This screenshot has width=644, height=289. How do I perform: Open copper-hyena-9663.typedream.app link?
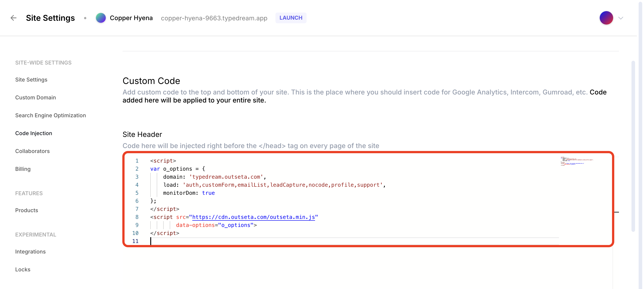point(214,18)
